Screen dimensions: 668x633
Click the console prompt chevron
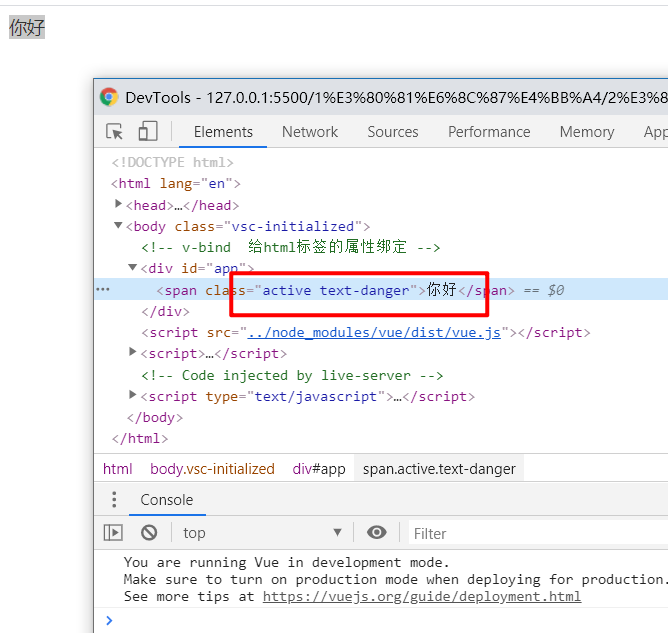click(109, 620)
